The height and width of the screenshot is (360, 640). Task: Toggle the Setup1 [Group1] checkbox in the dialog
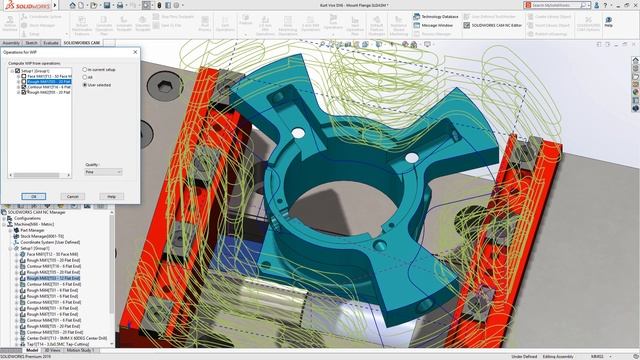[18, 71]
